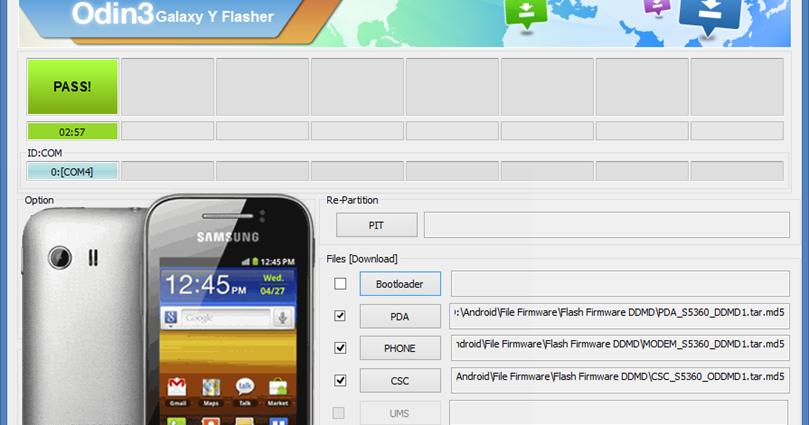Screen dimensions: 809x425
Task: Click the green PASS! status box
Action: click(x=73, y=87)
